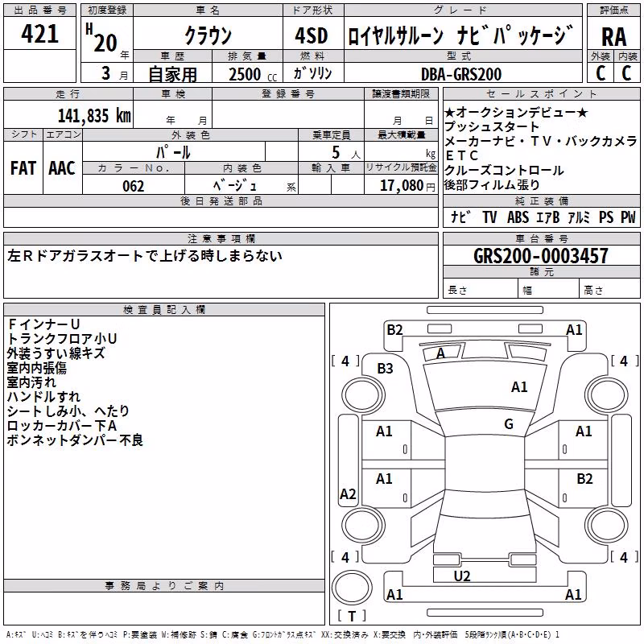The width and height of the screenshot is (644, 644).
Task: Select the exterior color パール
Action: click(x=173, y=152)
